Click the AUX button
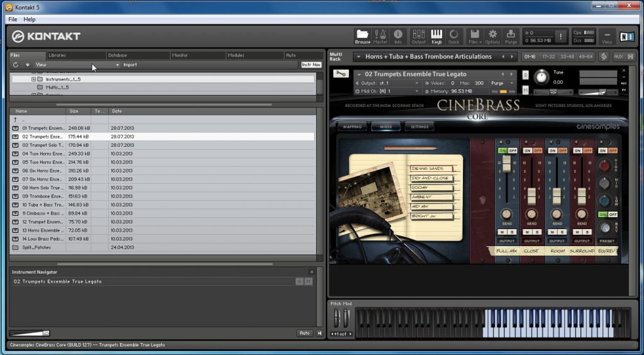Viewport: 644px width, 355px height. tap(618, 57)
